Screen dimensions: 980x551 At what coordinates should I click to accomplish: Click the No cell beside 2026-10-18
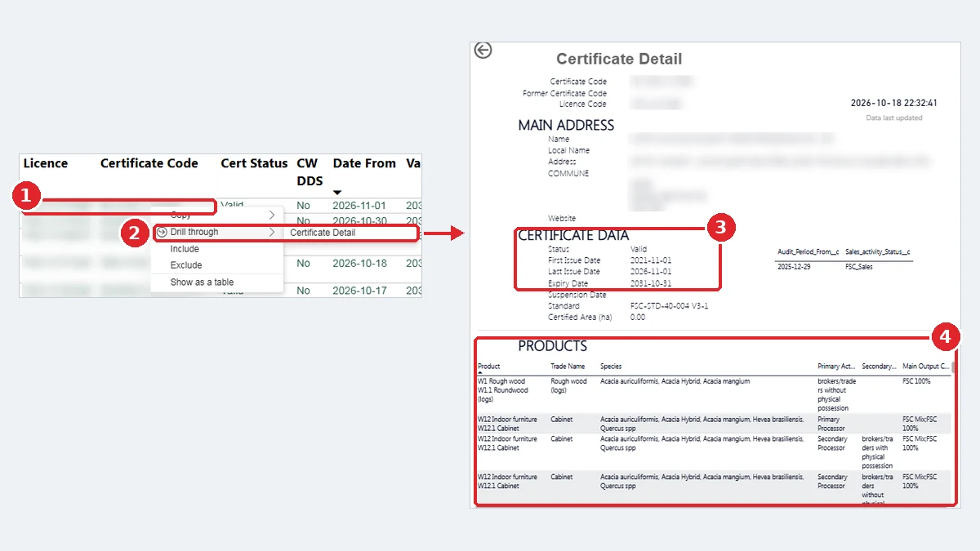click(x=304, y=264)
